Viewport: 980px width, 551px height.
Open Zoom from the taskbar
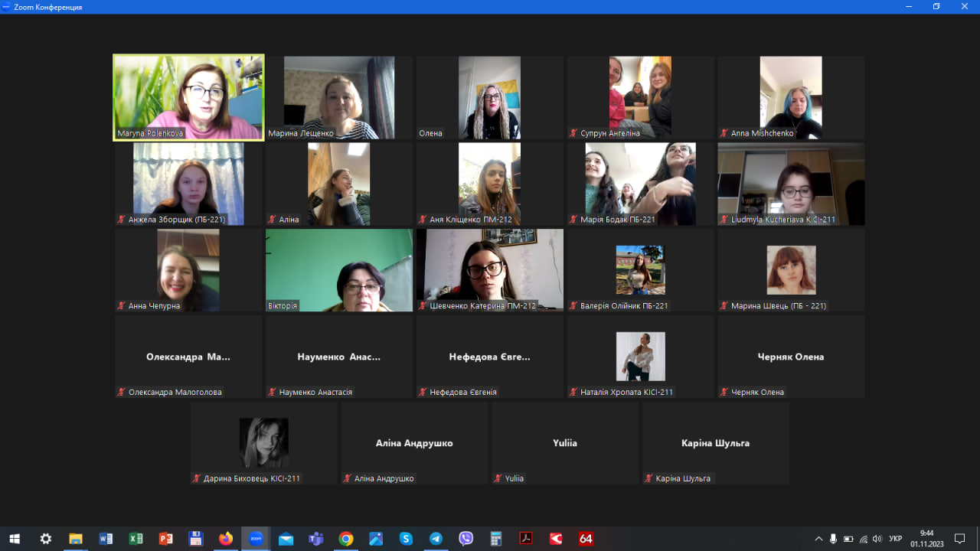[256, 539]
